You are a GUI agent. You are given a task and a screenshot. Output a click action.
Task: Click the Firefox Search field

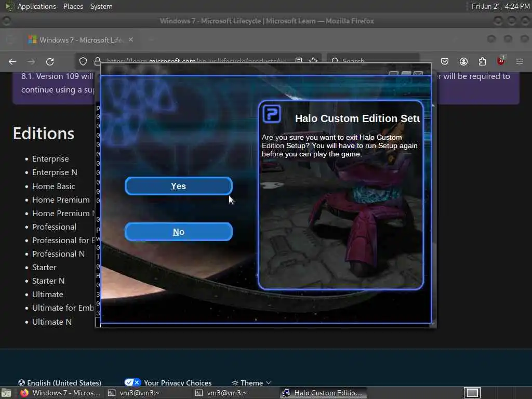[373, 61]
